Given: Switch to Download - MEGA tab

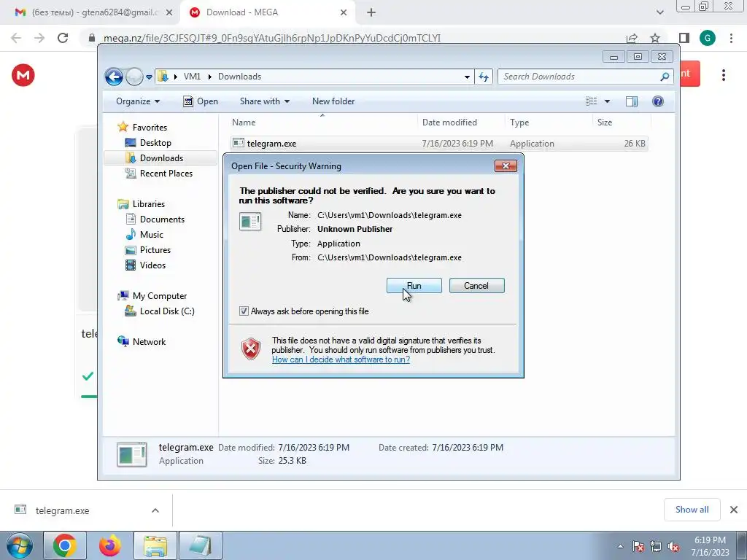Looking at the screenshot, I should 266,12.
